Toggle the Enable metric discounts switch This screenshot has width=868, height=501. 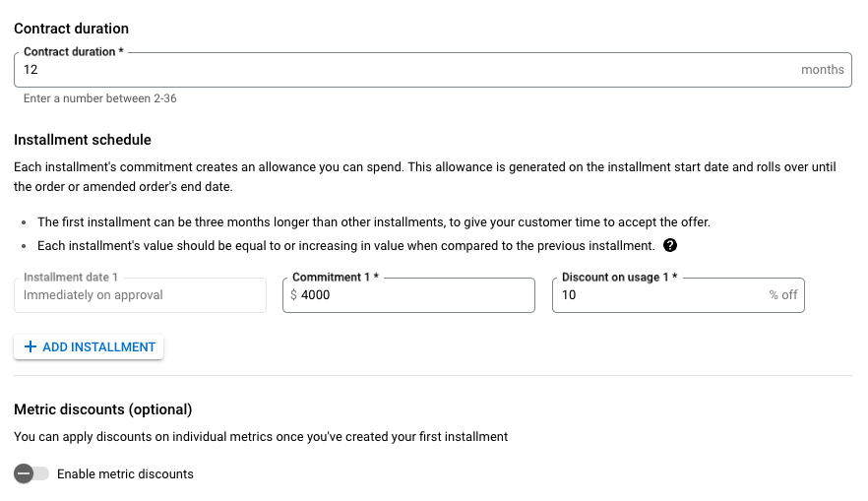[31, 473]
